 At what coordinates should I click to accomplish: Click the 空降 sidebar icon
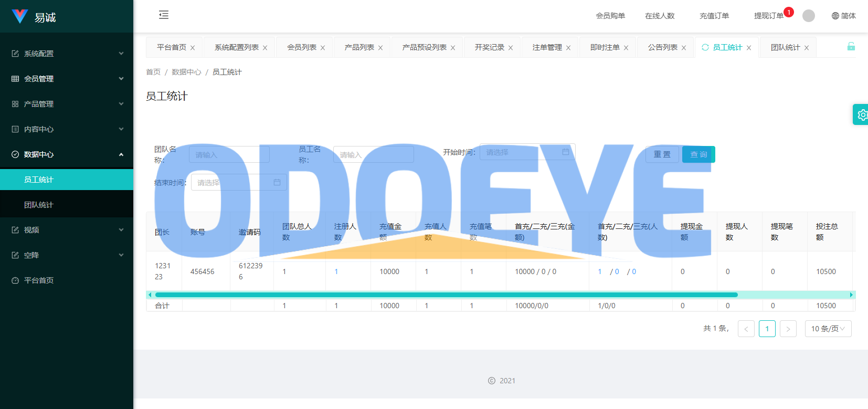click(15, 255)
